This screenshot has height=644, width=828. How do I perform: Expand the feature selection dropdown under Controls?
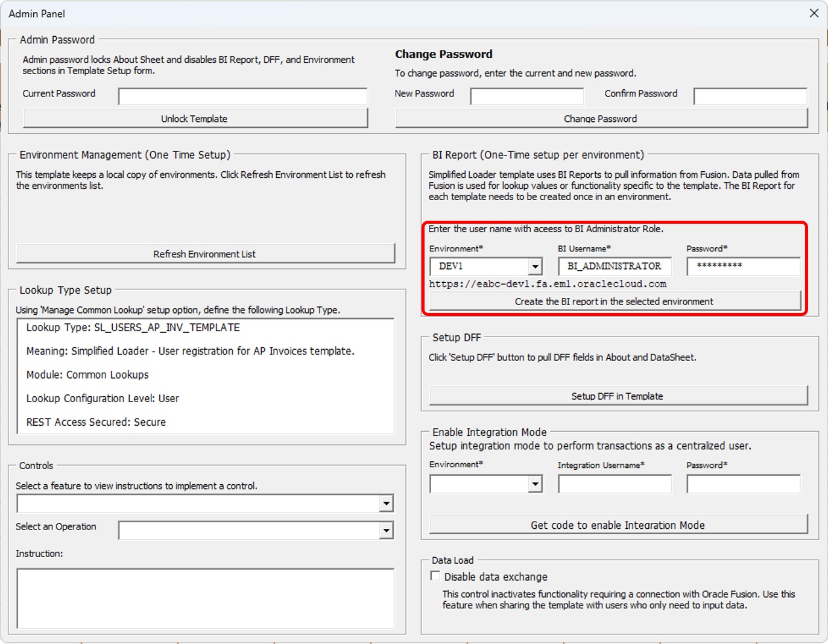coord(387,502)
